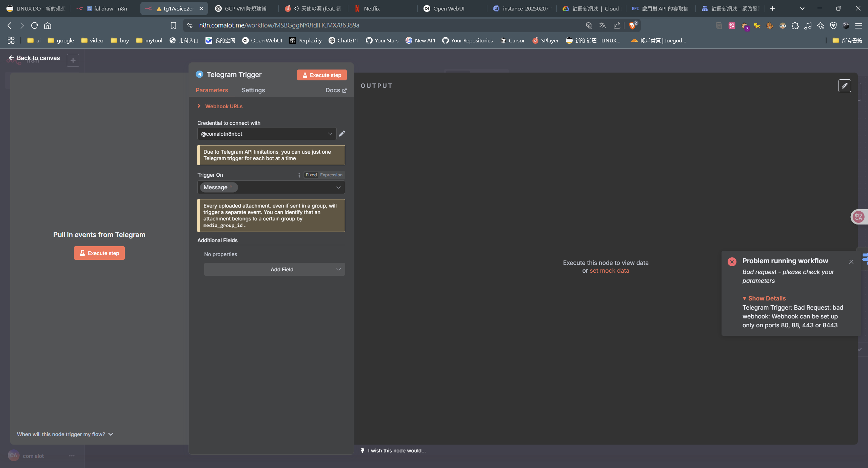Image resolution: width=868 pixels, height=468 pixels.
Task: Click Execute step under Pull in events
Action: tap(99, 253)
